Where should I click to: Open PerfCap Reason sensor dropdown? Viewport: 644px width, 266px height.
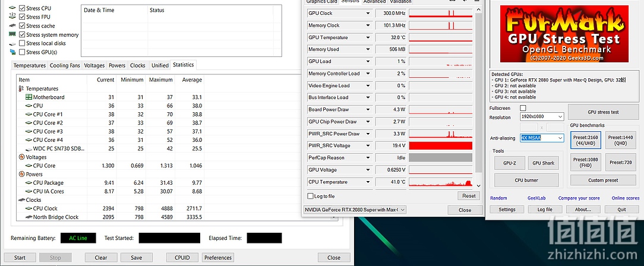[368, 157]
